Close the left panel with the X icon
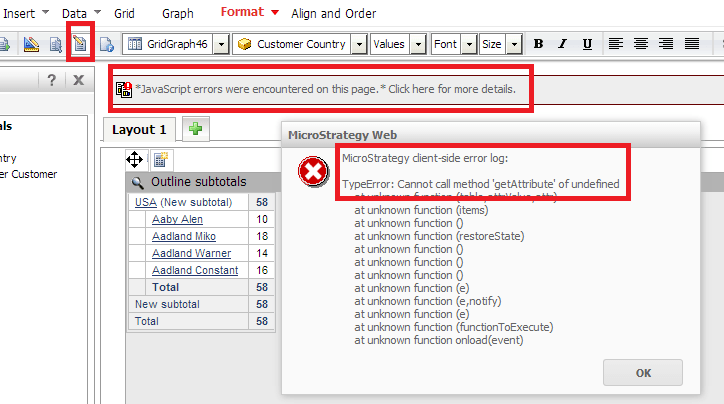Image resolution: width=724 pixels, height=404 pixels. pyautogui.click(x=78, y=80)
